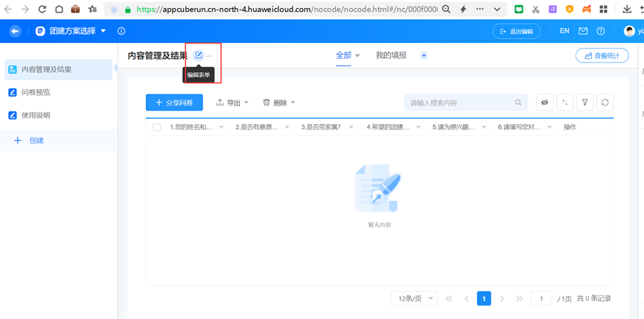
Task: Switch to the 我的填报 tab
Action: (x=391, y=55)
